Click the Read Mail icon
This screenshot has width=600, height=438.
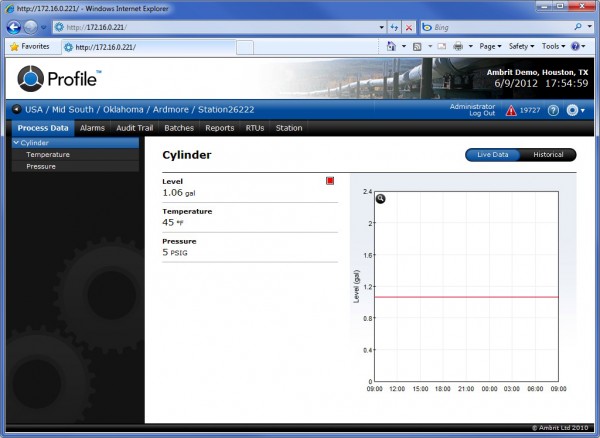(x=442, y=47)
